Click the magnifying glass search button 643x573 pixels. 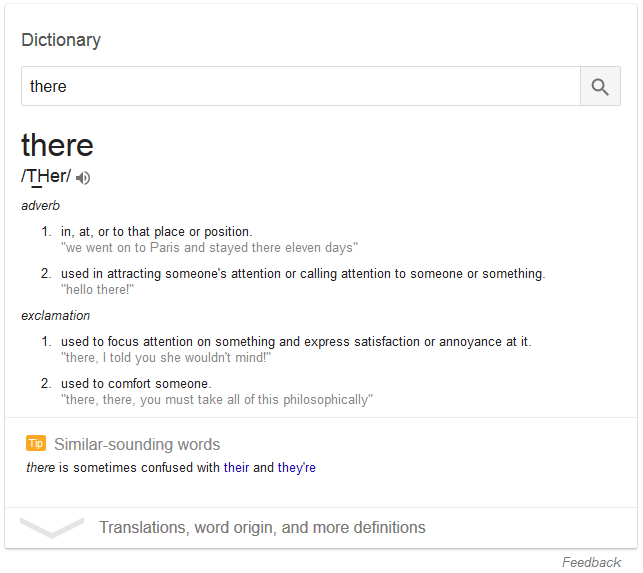click(600, 87)
